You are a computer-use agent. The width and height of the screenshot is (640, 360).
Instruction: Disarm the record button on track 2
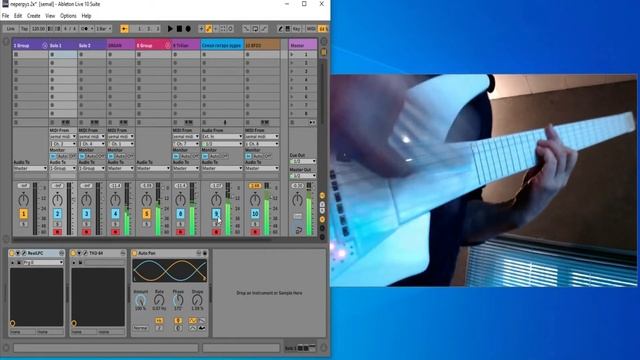(x=58, y=232)
